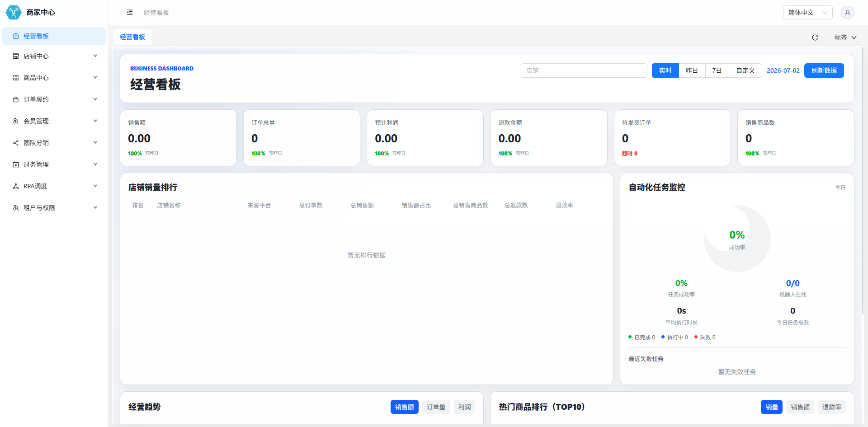Open the 会员管理 sidebar menu

click(x=54, y=121)
